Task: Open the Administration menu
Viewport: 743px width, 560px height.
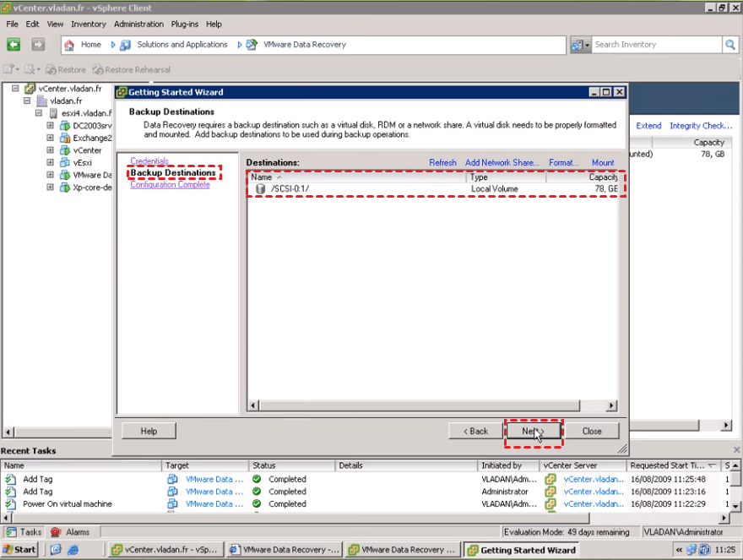Action: [138, 24]
